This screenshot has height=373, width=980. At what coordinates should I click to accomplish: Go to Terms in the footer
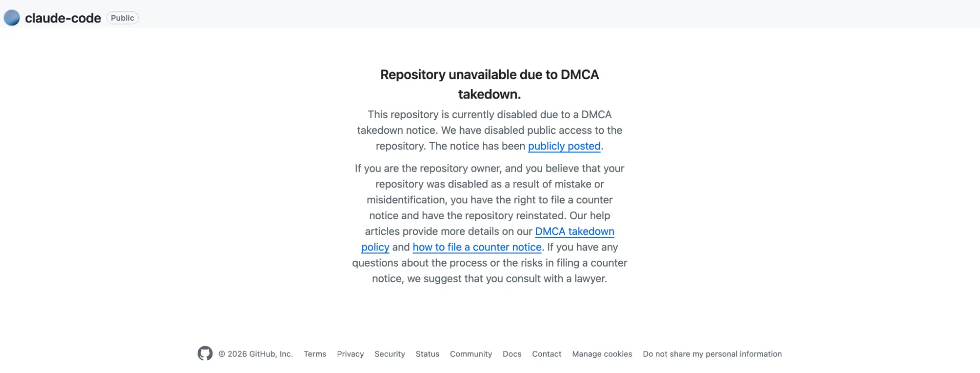coord(315,354)
